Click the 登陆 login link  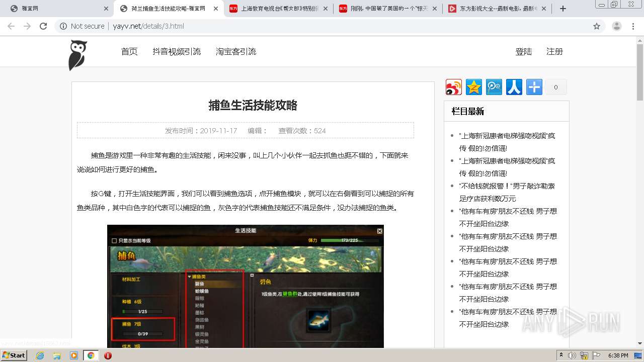pos(524,51)
